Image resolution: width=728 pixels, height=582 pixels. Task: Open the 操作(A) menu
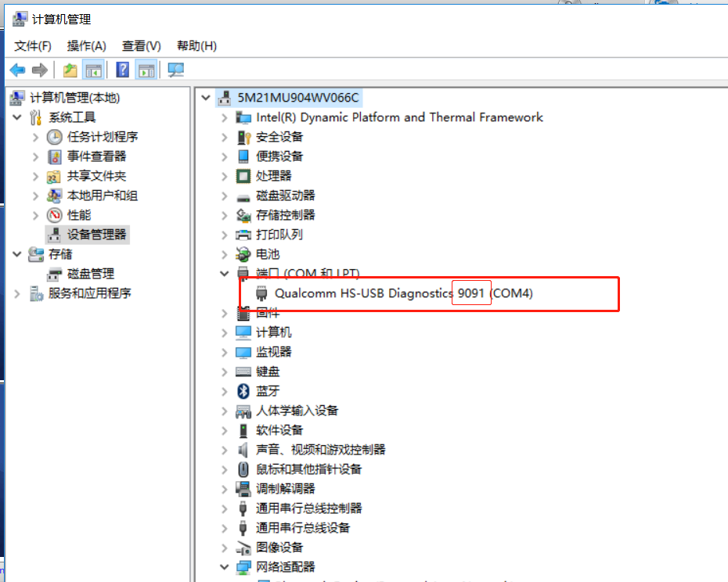pos(86,46)
